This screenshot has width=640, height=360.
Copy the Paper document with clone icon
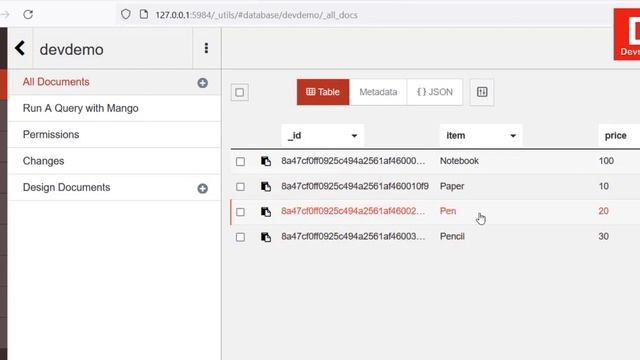pos(266,187)
